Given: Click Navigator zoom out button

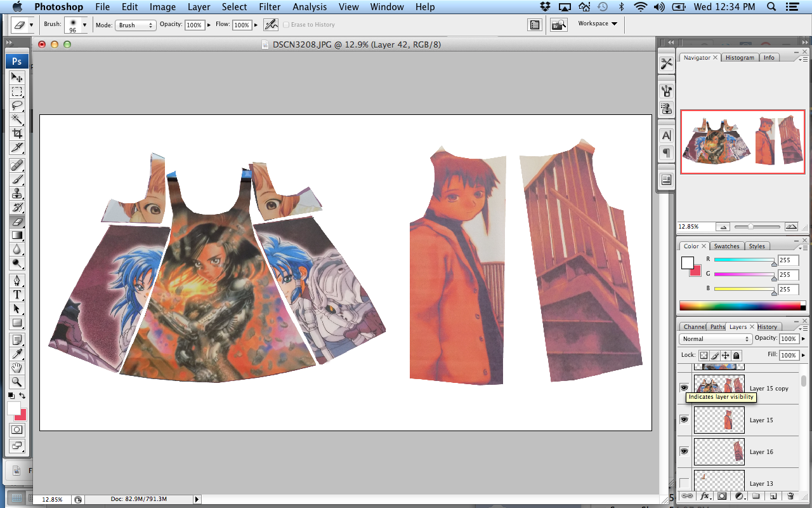Looking at the screenshot, I should click(723, 227).
